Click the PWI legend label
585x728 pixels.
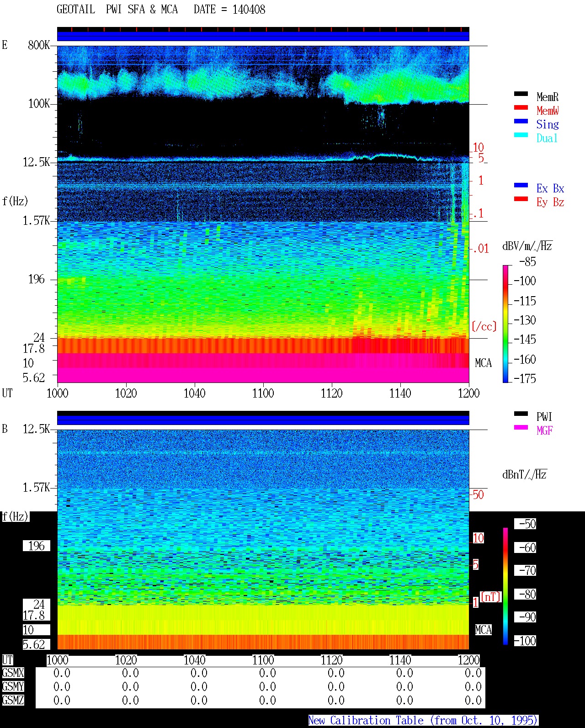point(544,417)
